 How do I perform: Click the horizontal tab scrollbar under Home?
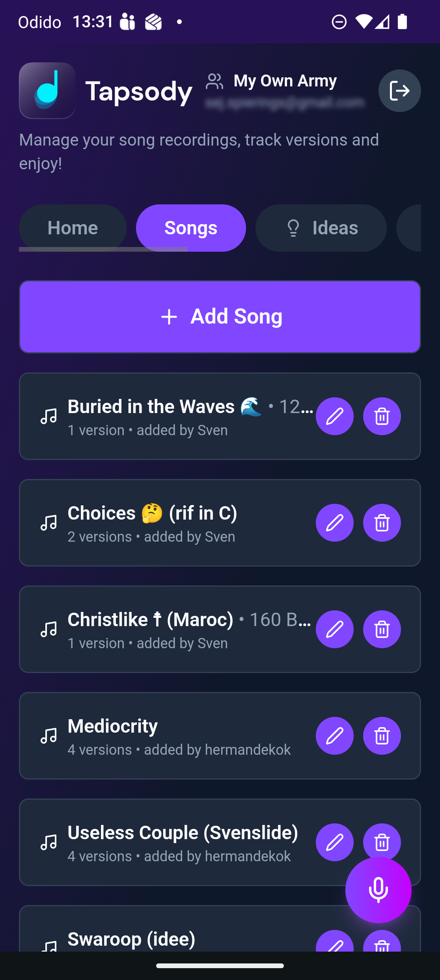pyautogui.click(x=103, y=249)
